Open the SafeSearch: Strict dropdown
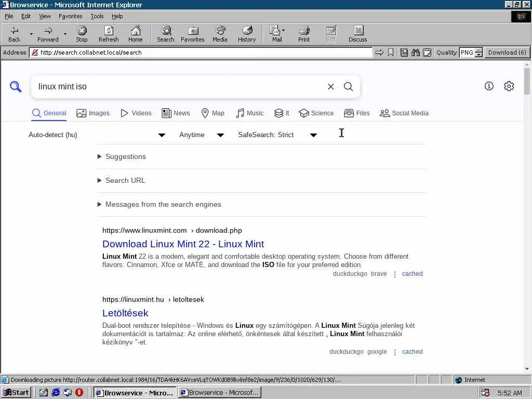Screen dimensions: 532x399 coord(277,135)
